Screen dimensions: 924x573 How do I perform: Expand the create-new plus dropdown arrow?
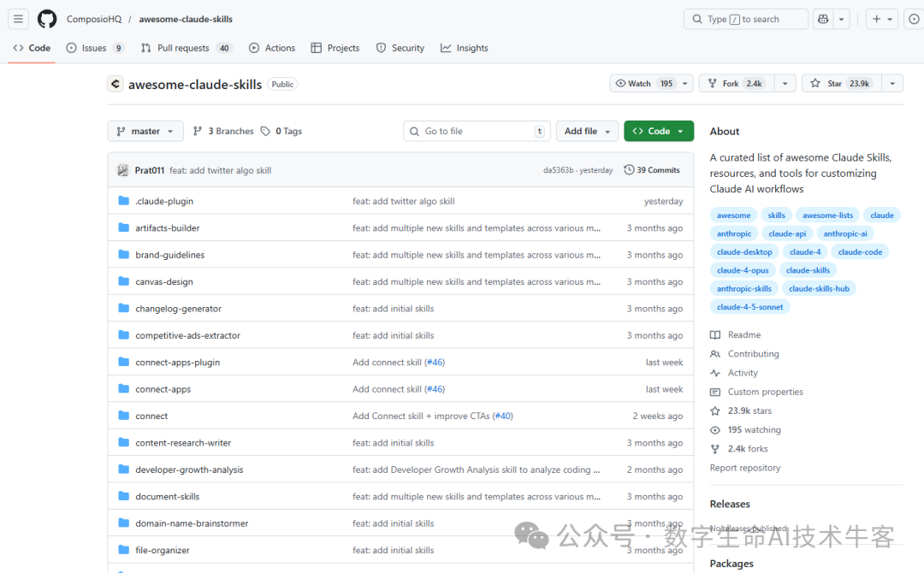click(890, 20)
